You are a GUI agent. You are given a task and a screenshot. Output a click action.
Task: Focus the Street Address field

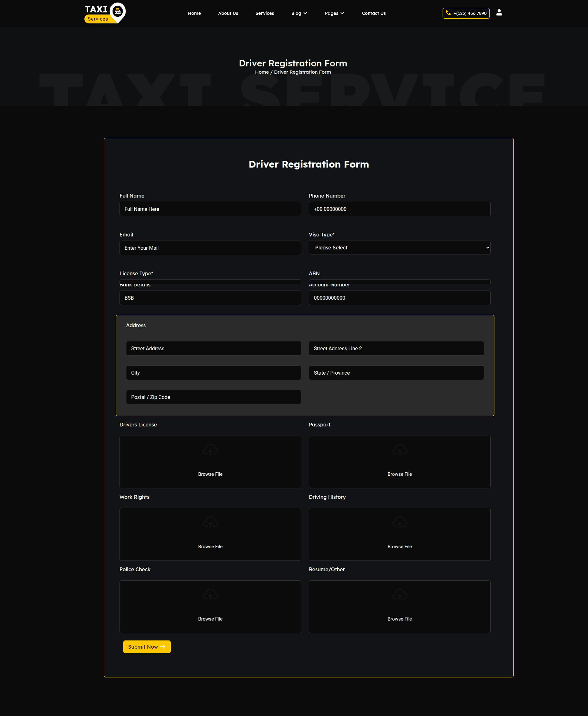(213, 348)
